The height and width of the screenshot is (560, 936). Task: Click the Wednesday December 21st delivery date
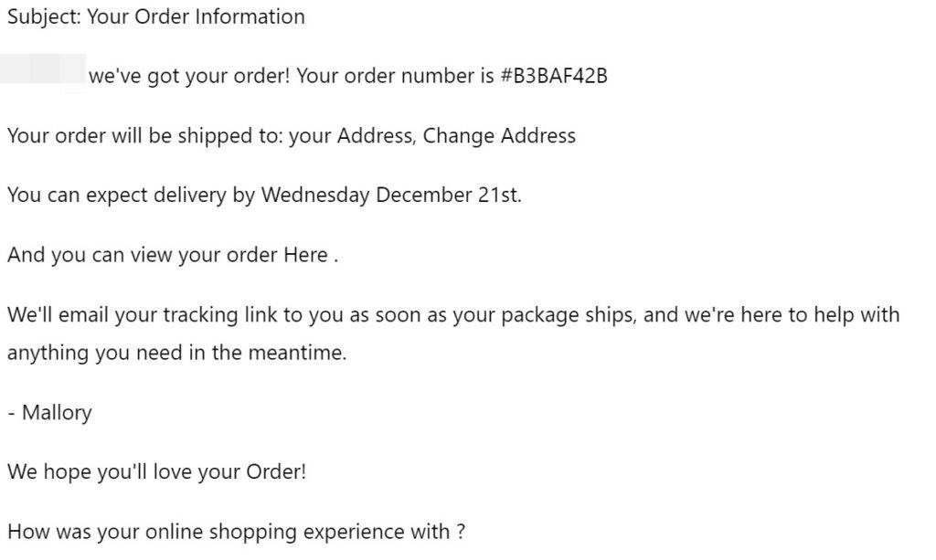pyautogui.click(x=390, y=195)
